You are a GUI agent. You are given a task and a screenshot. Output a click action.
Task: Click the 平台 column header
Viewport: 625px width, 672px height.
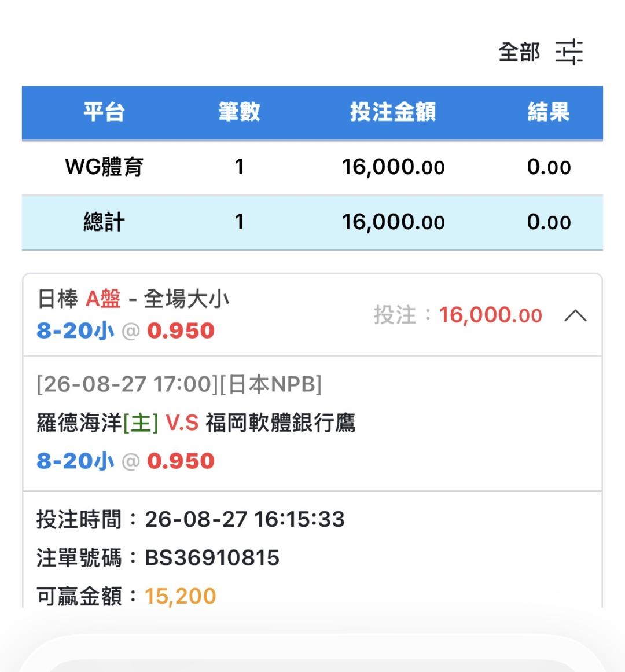tap(104, 112)
